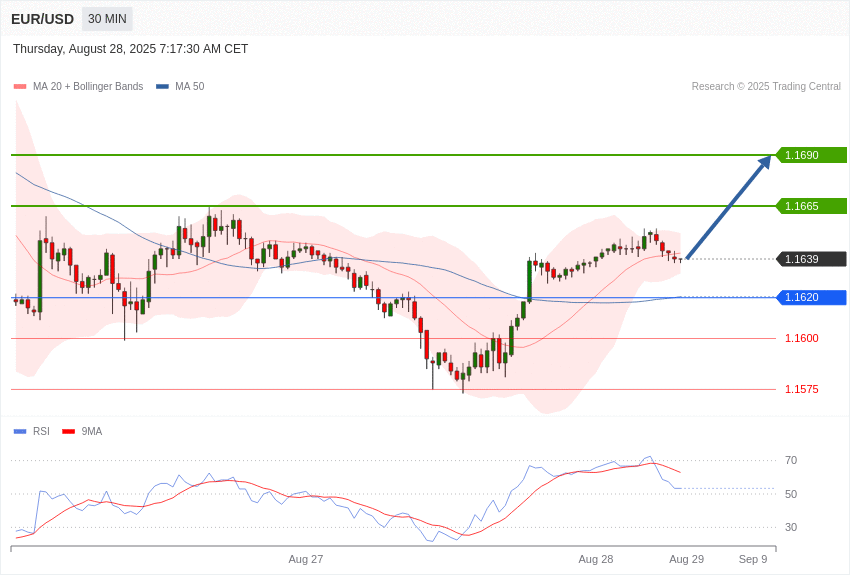The width and height of the screenshot is (850, 576).
Task: Click the EUR/USD pair title
Action: point(42,19)
